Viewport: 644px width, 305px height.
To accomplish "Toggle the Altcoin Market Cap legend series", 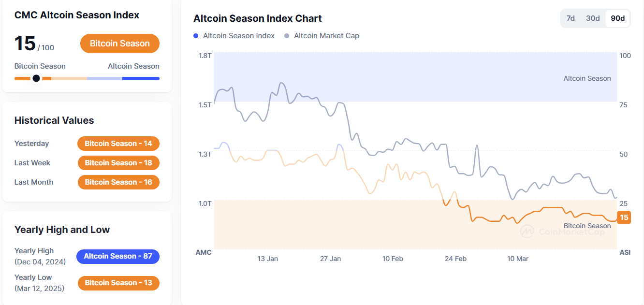I will (326, 36).
